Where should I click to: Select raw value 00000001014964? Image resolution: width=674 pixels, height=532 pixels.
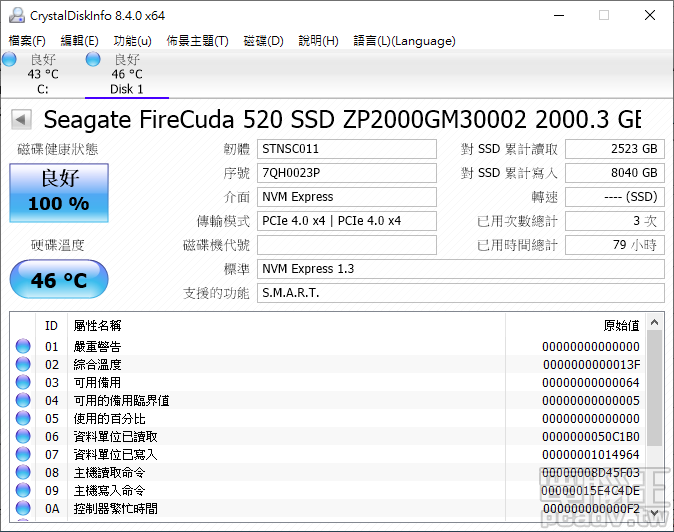(x=591, y=455)
